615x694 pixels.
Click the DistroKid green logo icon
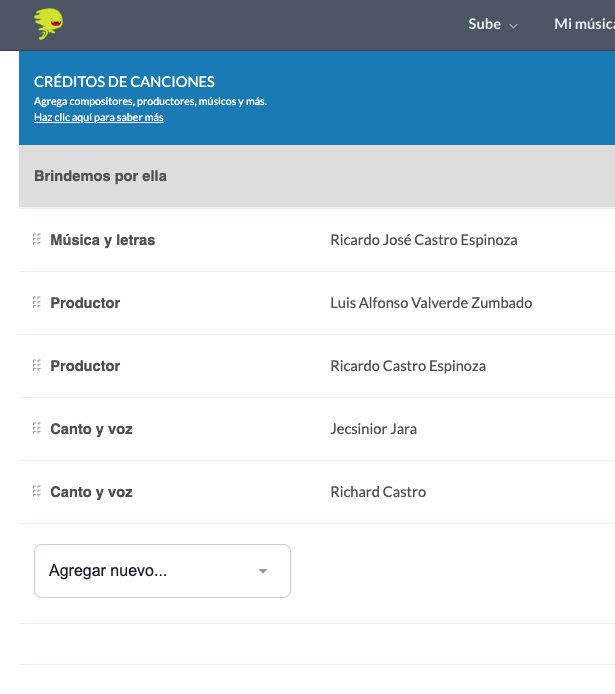pyautogui.click(x=49, y=24)
